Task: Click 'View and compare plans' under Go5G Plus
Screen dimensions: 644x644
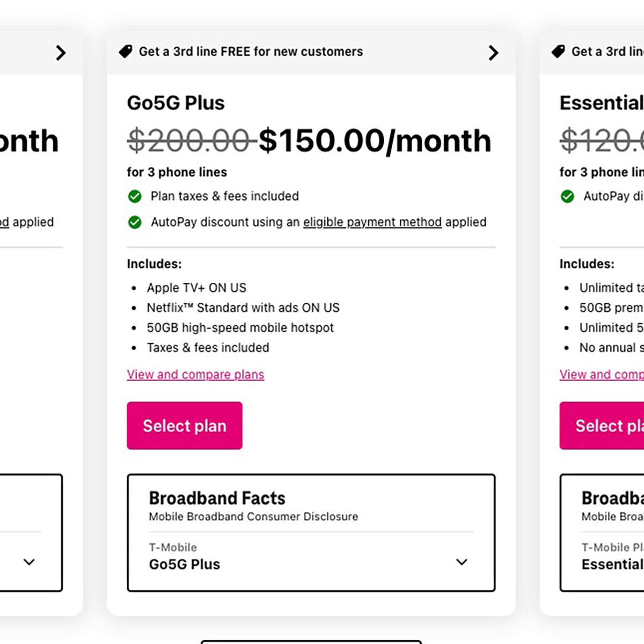Action: [x=195, y=375]
